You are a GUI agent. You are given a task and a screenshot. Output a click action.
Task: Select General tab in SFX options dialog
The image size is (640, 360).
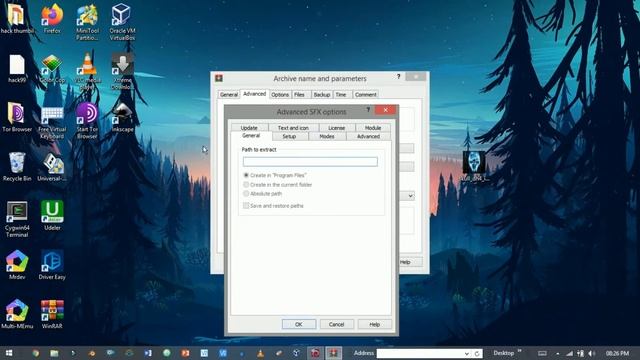click(251, 136)
